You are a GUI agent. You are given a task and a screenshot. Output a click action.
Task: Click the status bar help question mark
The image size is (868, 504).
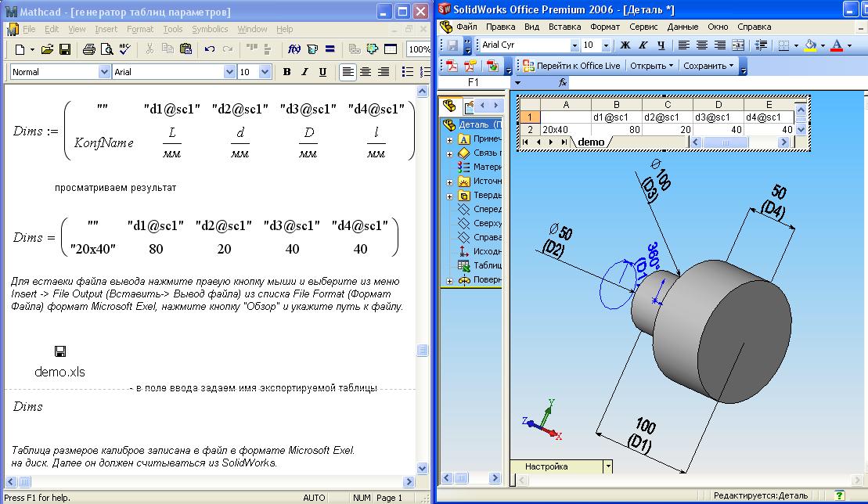(x=840, y=495)
